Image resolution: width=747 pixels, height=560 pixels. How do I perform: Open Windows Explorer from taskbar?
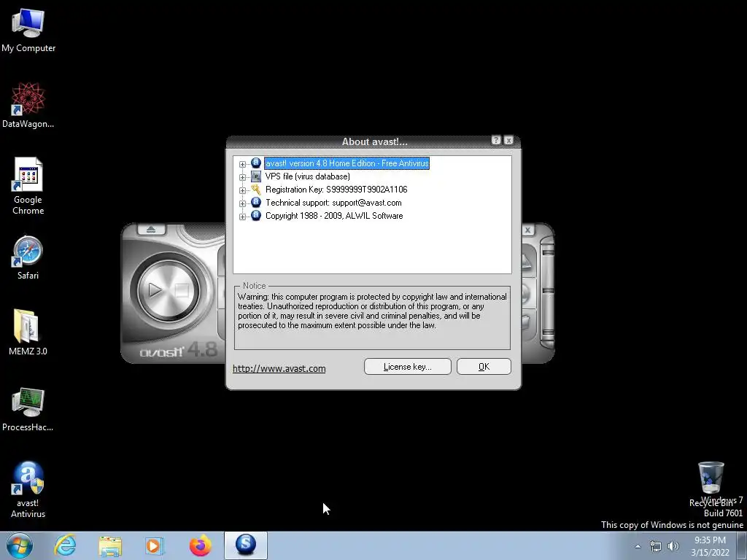[110, 545]
